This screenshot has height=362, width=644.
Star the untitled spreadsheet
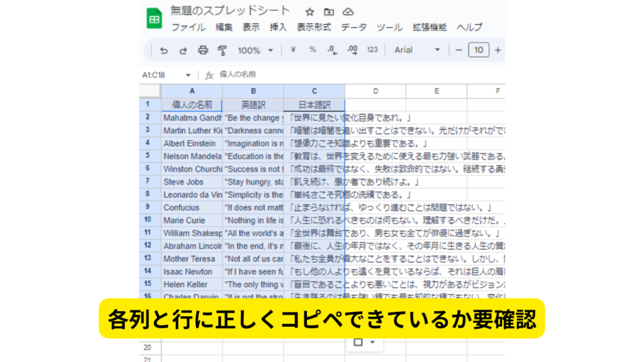click(x=309, y=12)
